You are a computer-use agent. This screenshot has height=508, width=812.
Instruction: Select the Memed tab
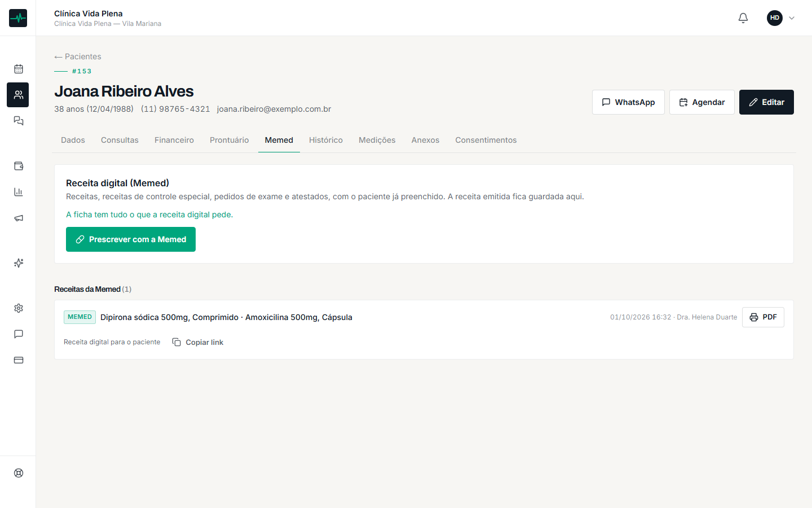[279, 140]
